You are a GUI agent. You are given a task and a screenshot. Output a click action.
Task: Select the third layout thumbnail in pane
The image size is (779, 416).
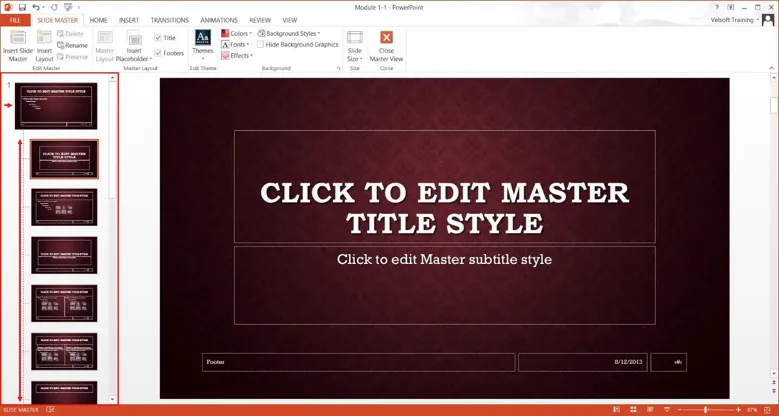pyautogui.click(x=64, y=255)
